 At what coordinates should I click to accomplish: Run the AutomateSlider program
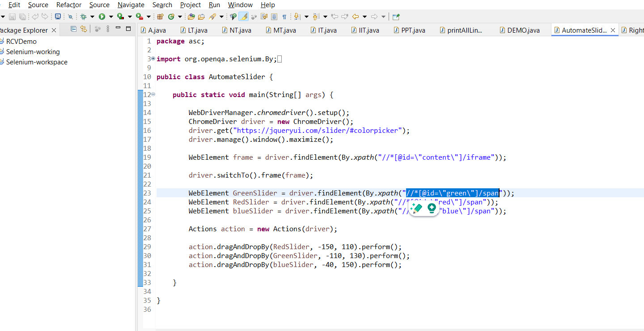click(102, 17)
